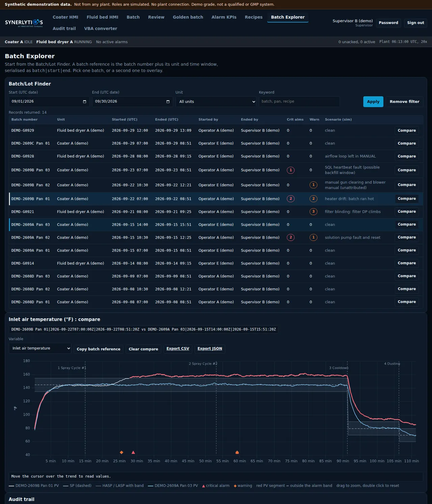Select batch row DEMO-G0914
The image size is (432, 504).
[x=216, y=263]
